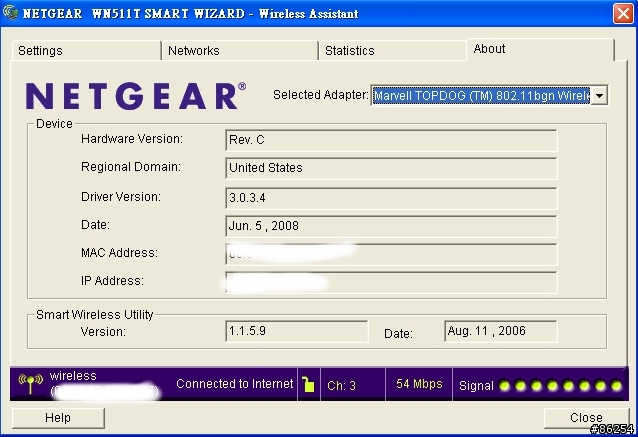Click the Hardware Version field Rev. C

(x=391, y=140)
